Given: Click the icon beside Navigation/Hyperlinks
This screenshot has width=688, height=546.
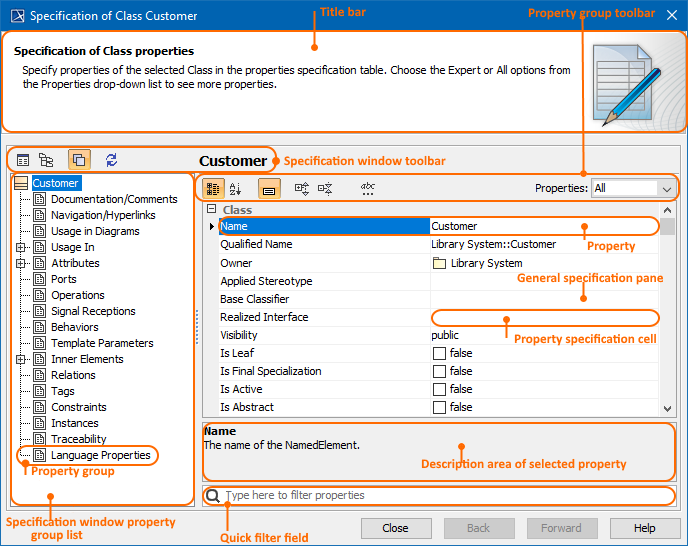Looking at the screenshot, I should [x=40, y=215].
